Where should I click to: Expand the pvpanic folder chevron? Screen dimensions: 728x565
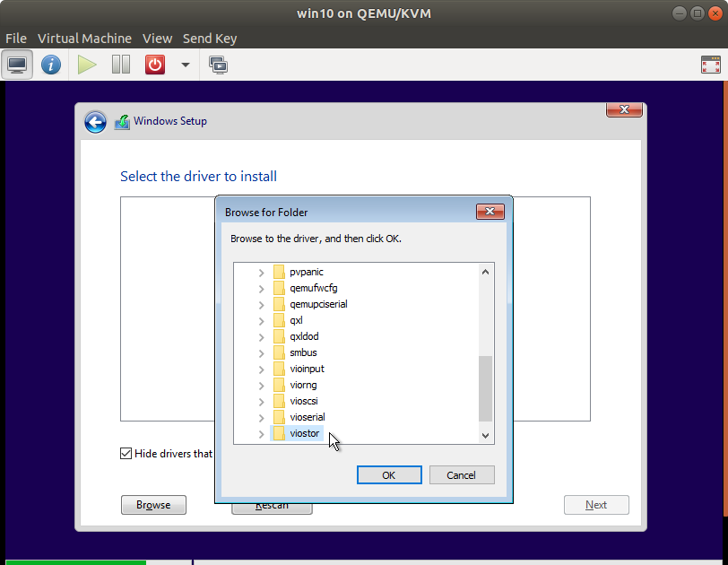(x=260, y=272)
